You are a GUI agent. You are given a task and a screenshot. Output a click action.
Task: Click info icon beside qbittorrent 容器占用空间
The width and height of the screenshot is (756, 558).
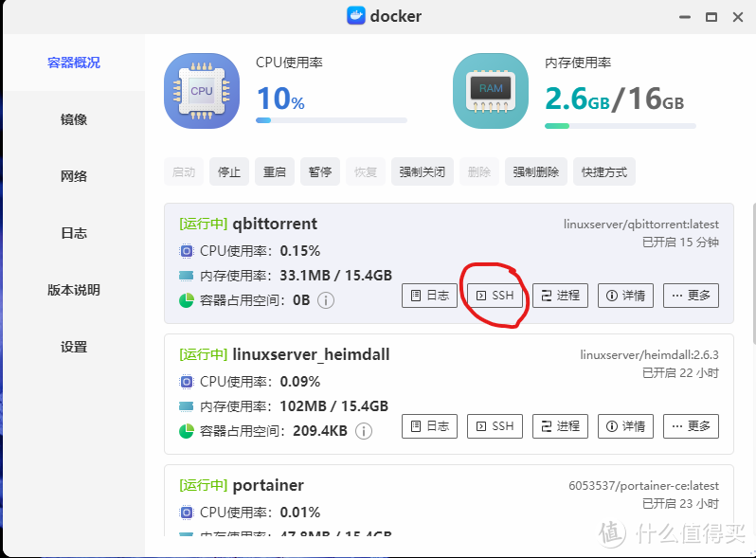click(x=326, y=300)
